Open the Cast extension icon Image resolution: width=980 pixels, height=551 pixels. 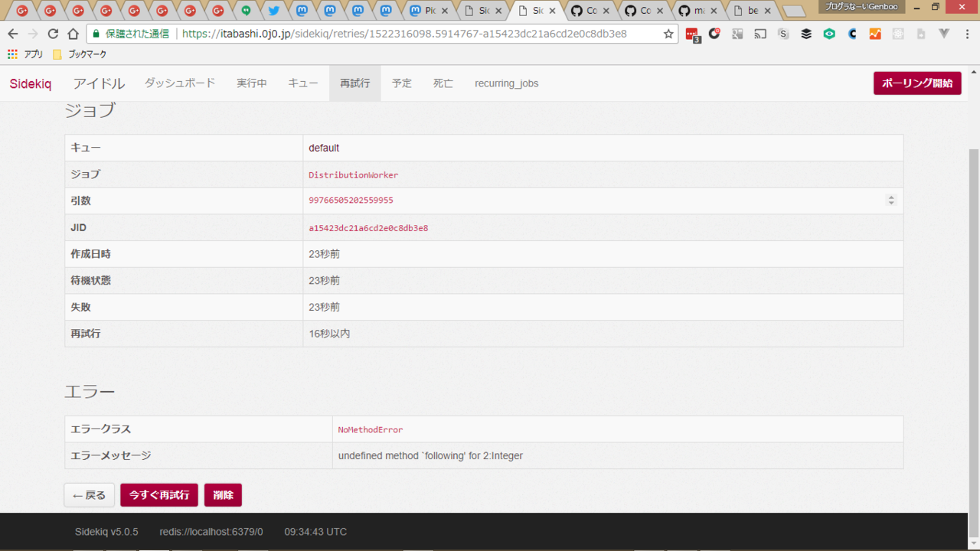click(760, 34)
